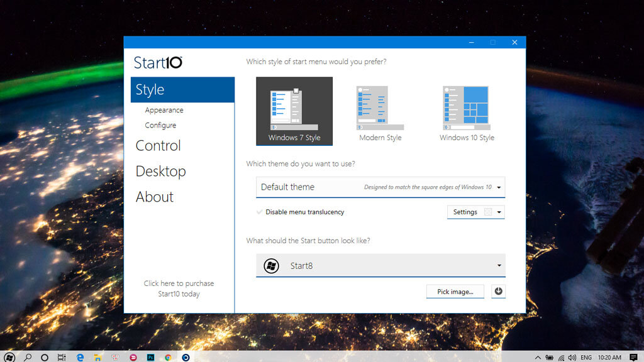Open File Explorer from taskbar
Image resolution: width=644 pixels, height=362 pixels.
[97, 358]
